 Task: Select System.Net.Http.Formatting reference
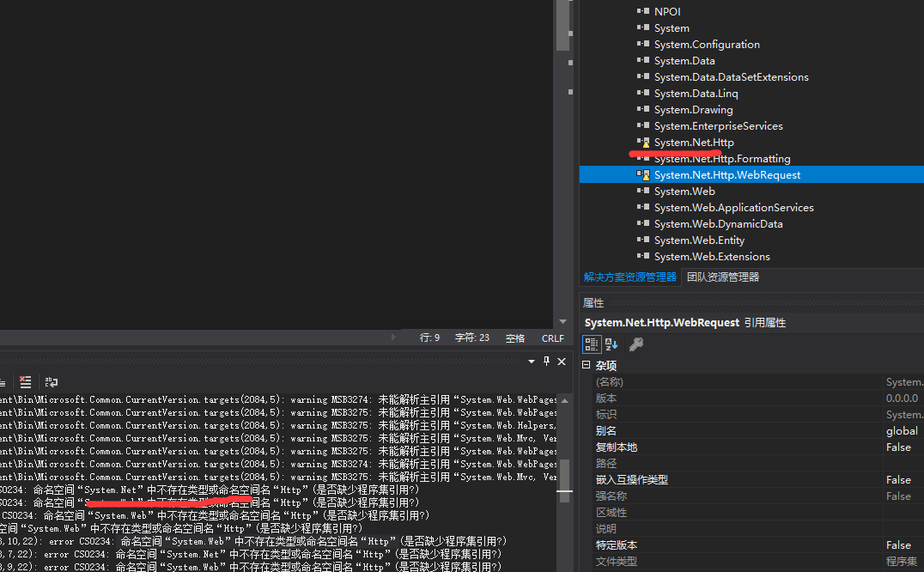721,159
